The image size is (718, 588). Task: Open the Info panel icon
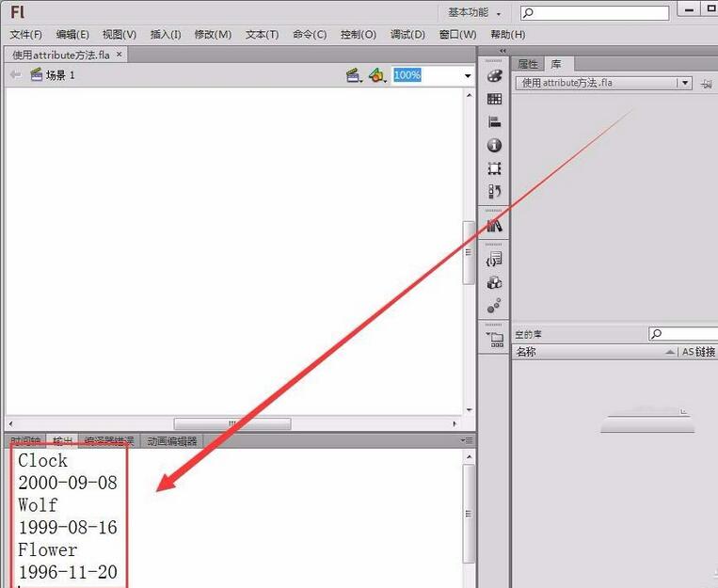pyautogui.click(x=494, y=145)
